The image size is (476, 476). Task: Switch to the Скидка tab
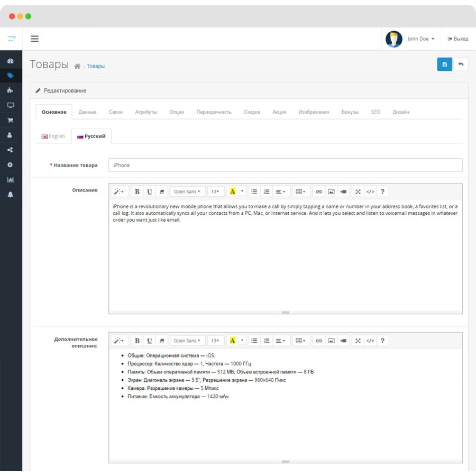pyautogui.click(x=252, y=112)
